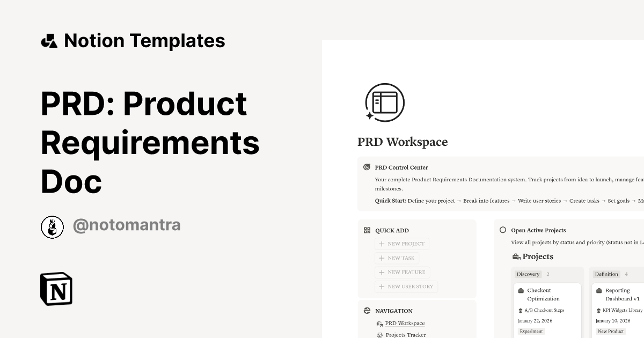Click the NAVIGATION section icon

pyautogui.click(x=367, y=310)
